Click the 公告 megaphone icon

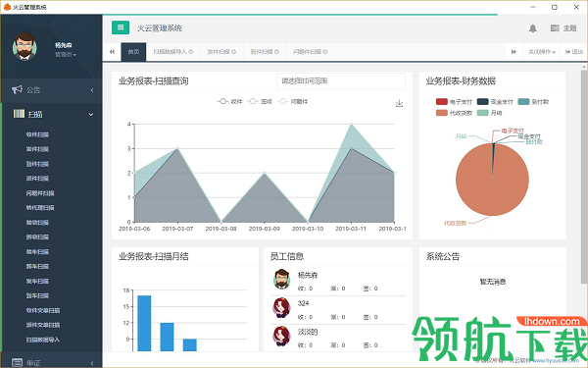click(17, 89)
